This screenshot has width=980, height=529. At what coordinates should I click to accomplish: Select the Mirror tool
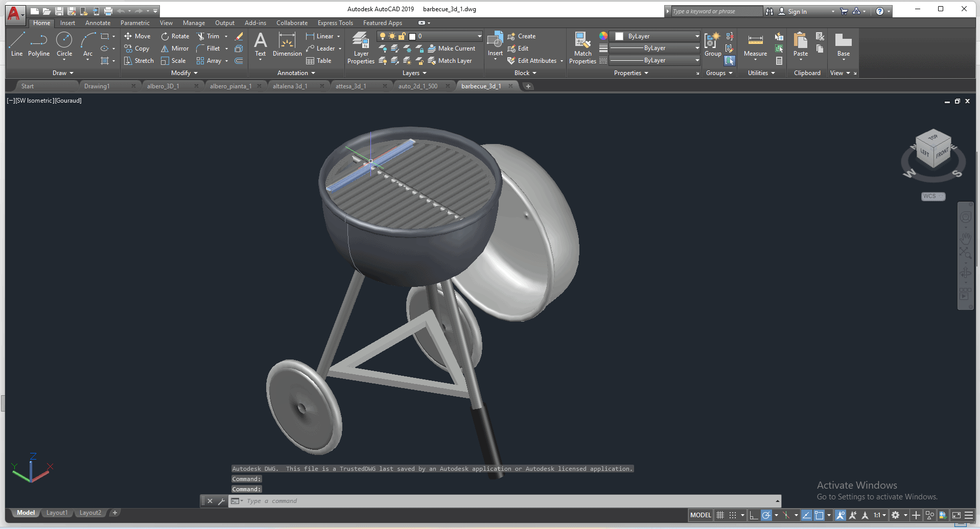(x=174, y=48)
